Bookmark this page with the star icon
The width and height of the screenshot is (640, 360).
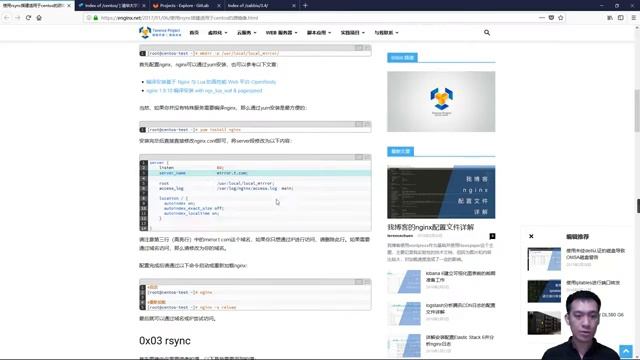click(560, 18)
